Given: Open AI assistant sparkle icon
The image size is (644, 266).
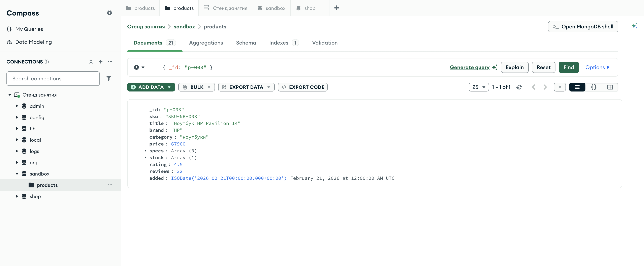Looking at the screenshot, I should coord(634,26).
